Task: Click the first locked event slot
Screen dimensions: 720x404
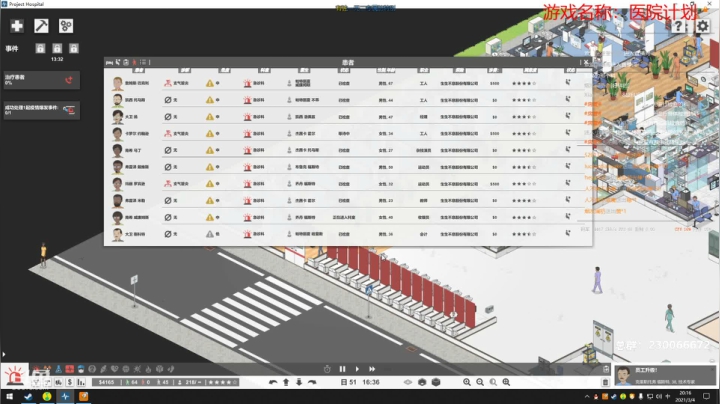Action: click(40, 48)
